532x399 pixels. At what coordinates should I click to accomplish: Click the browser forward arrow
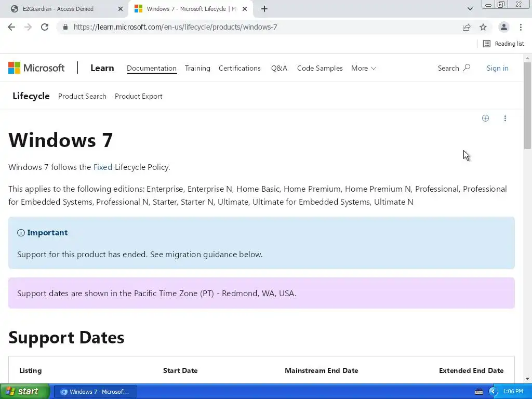(x=28, y=27)
